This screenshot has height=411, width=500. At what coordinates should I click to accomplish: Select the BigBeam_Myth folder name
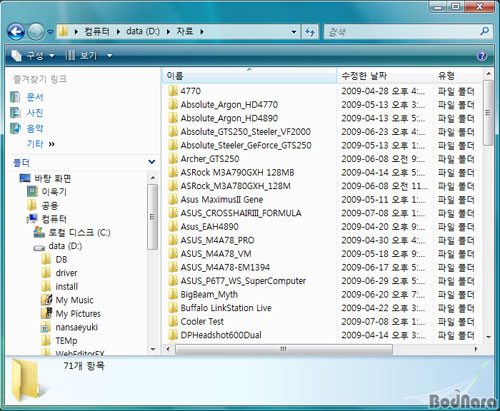point(209,294)
